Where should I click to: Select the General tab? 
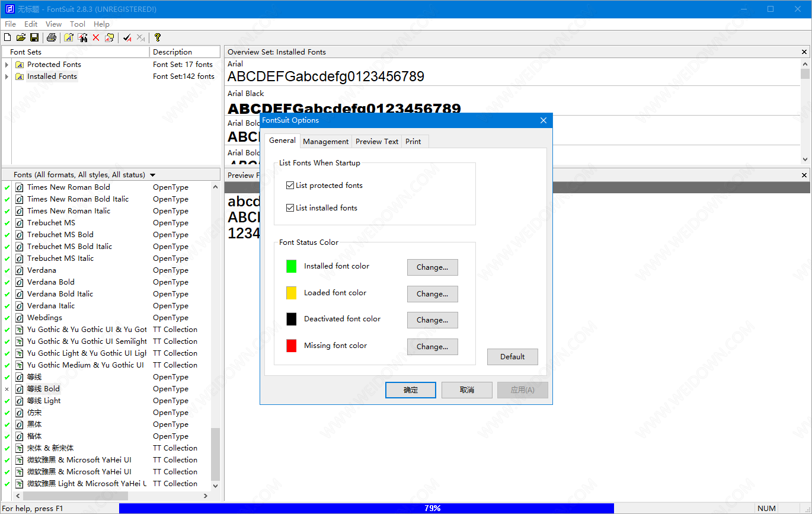pos(282,141)
